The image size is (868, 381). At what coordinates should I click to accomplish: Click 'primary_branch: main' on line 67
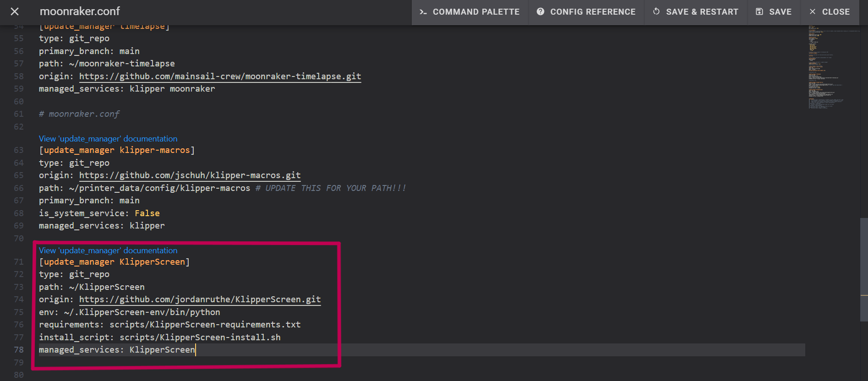tap(89, 201)
